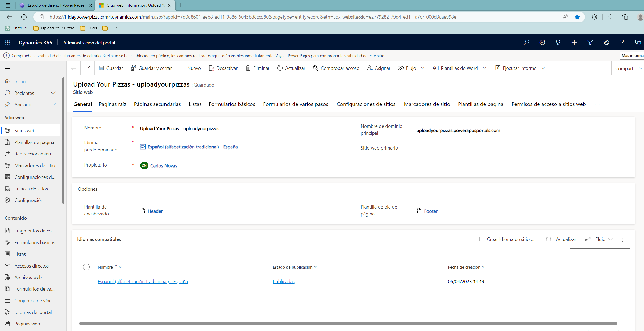Open the Ejecutar informe dropdown chevron

tap(543, 68)
